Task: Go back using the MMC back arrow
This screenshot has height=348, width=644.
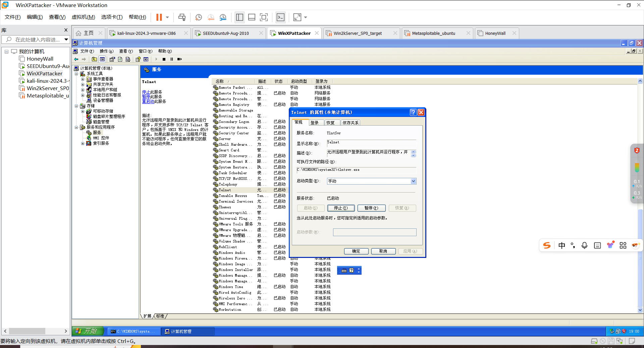Action: pos(76,59)
